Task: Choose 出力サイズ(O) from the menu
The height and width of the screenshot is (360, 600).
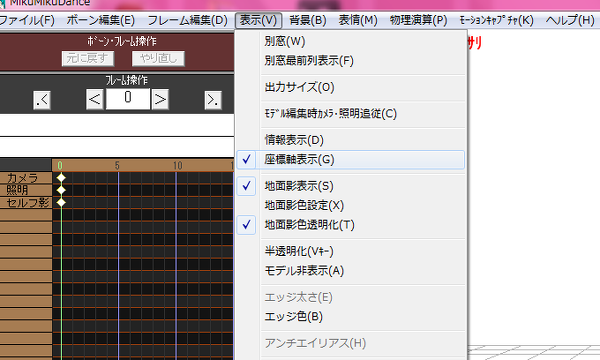Action: 351,87
